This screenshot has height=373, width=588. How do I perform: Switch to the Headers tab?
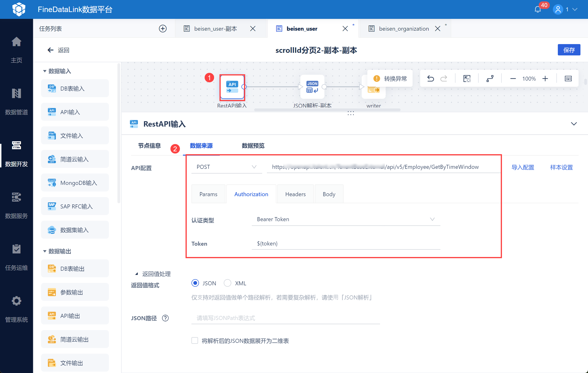[295, 194]
